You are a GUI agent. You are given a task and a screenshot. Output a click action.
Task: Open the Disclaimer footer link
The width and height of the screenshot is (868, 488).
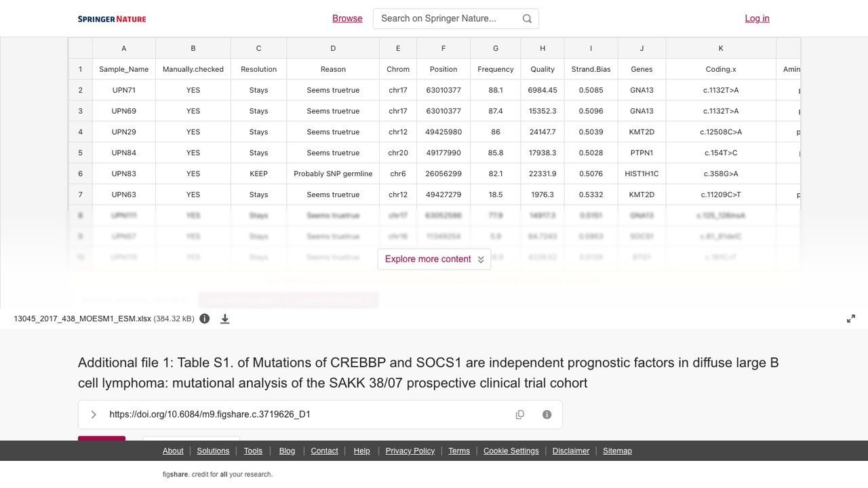(x=571, y=451)
